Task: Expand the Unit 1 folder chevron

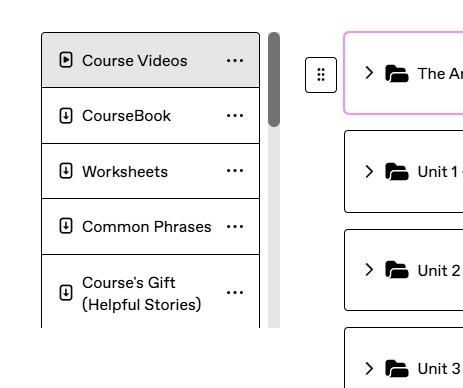Action: click(369, 172)
